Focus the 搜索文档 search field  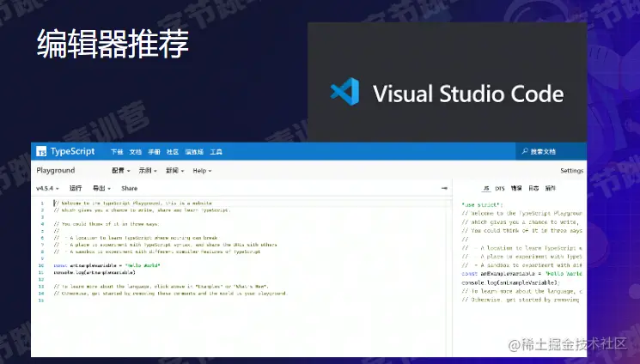point(551,151)
